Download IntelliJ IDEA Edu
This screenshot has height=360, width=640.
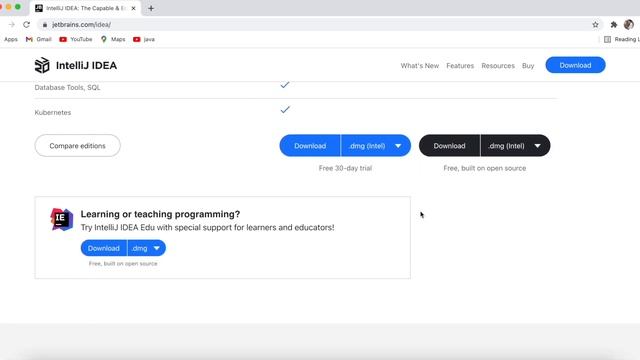click(104, 248)
